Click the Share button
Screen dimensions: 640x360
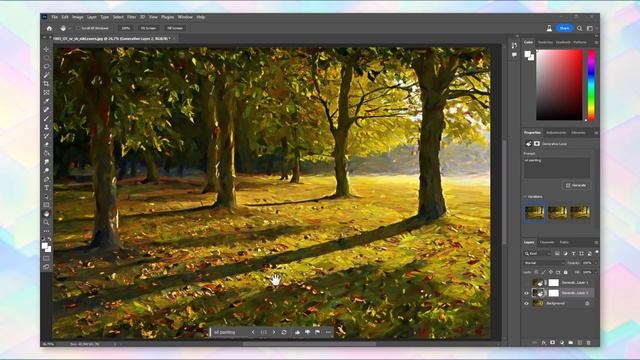[564, 28]
